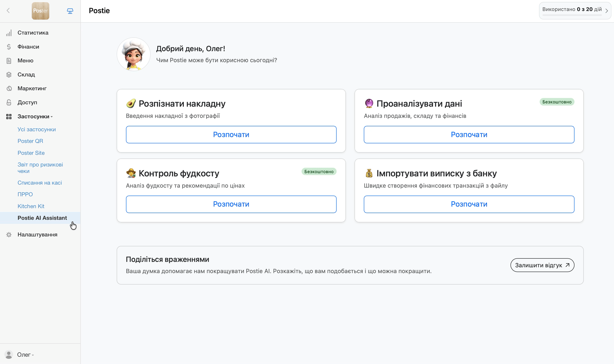This screenshot has height=364, width=614.
Task: Click the used actions progress bar
Action: point(572,15)
